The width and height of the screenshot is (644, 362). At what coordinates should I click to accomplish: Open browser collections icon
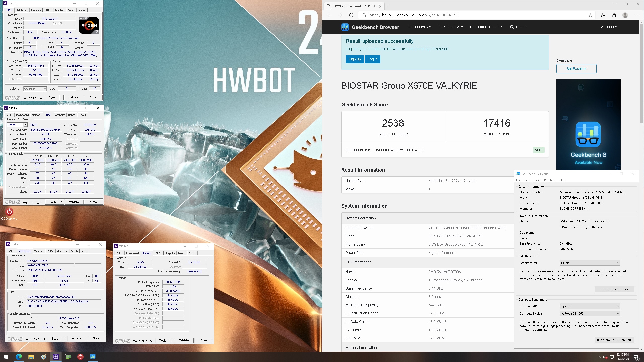tap(614, 15)
